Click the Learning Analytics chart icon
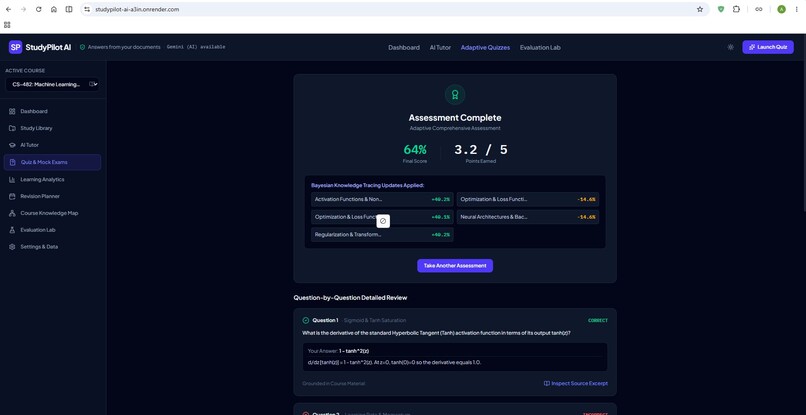This screenshot has width=806, height=415. click(x=12, y=179)
